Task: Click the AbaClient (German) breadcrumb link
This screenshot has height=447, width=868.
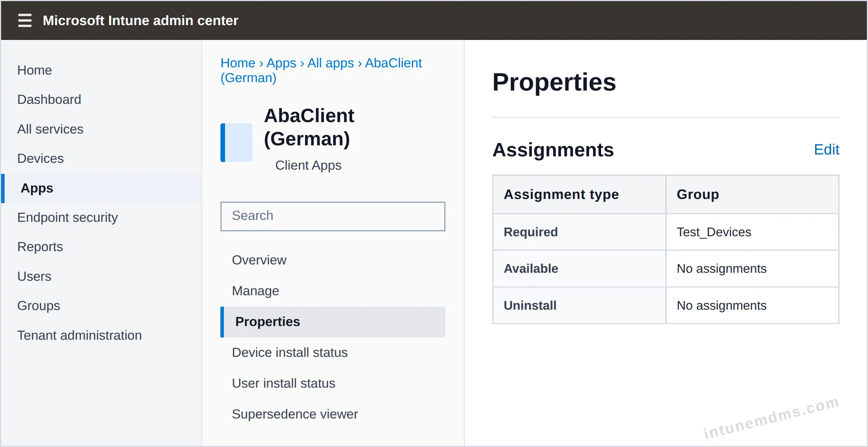Action: (x=321, y=70)
